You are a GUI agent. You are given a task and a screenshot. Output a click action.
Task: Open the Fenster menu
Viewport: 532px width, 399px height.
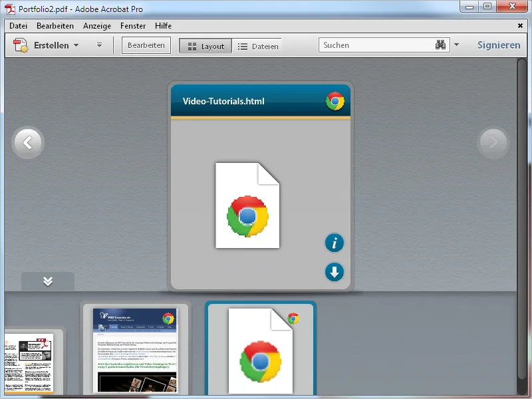133,26
